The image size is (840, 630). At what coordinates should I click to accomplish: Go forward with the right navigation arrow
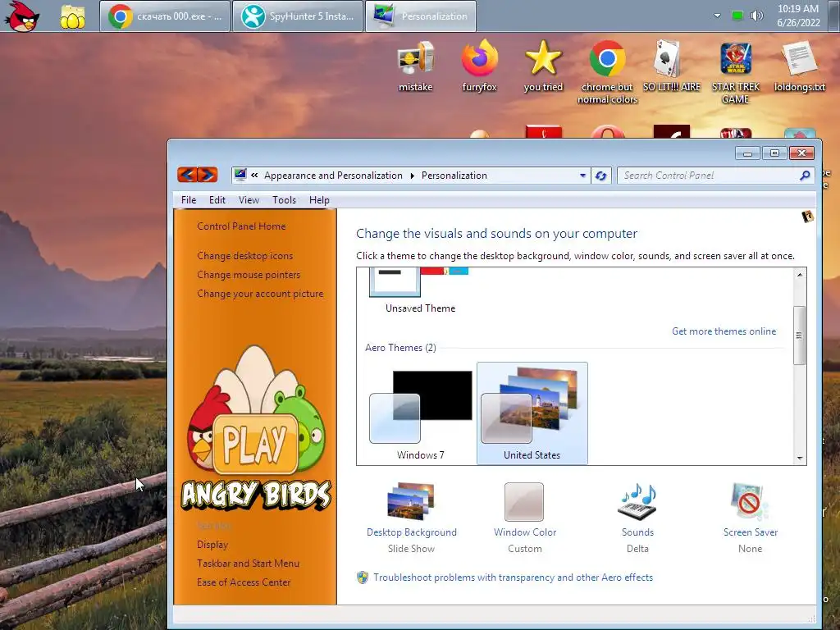[208, 175]
